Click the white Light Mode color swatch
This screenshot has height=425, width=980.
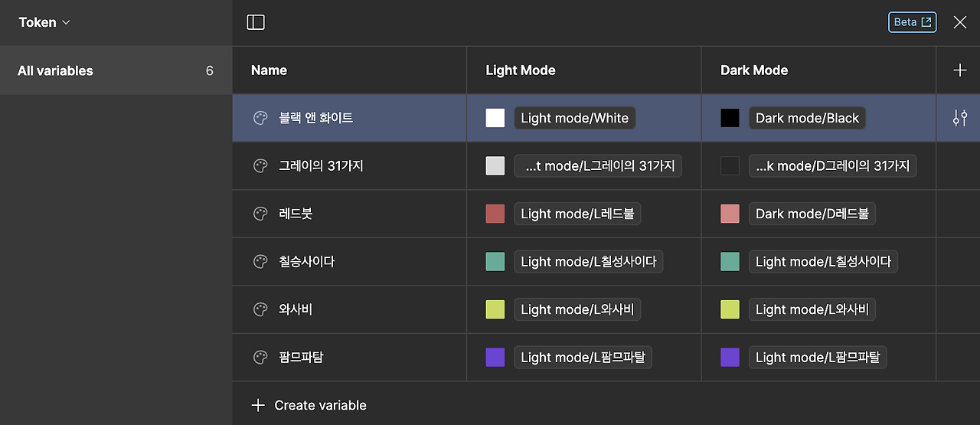[495, 118]
